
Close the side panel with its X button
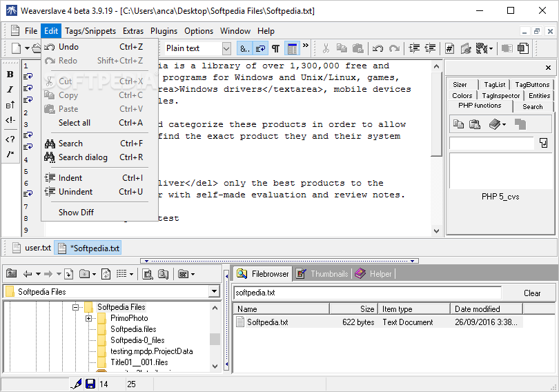pyautogui.click(x=548, y=68)
